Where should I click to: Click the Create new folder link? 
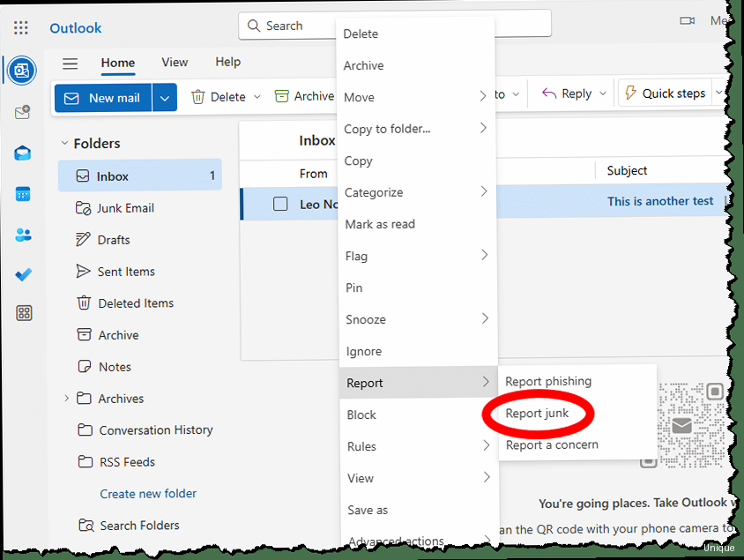(x=148, y=493)
